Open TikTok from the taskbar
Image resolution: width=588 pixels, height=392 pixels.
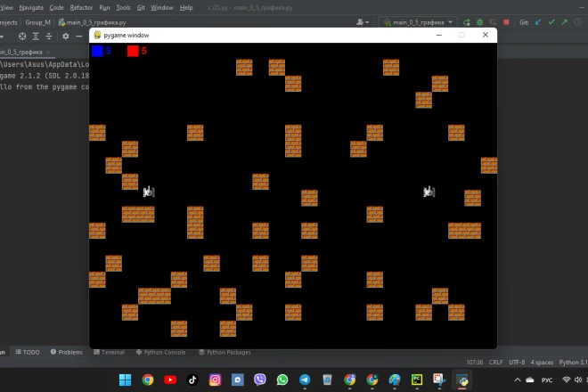(192, 380)
